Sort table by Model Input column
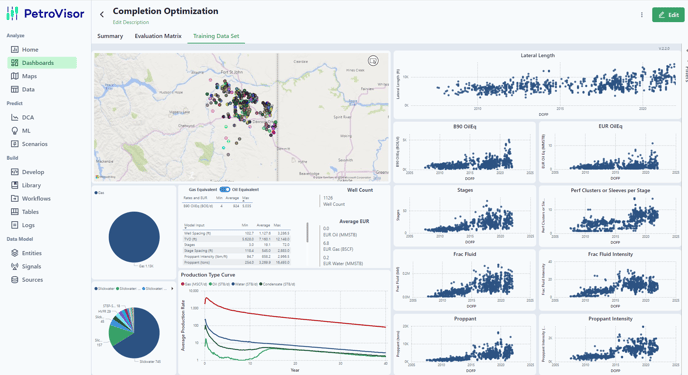This screenshot has height=375, width=688. [x=194, y=225]
